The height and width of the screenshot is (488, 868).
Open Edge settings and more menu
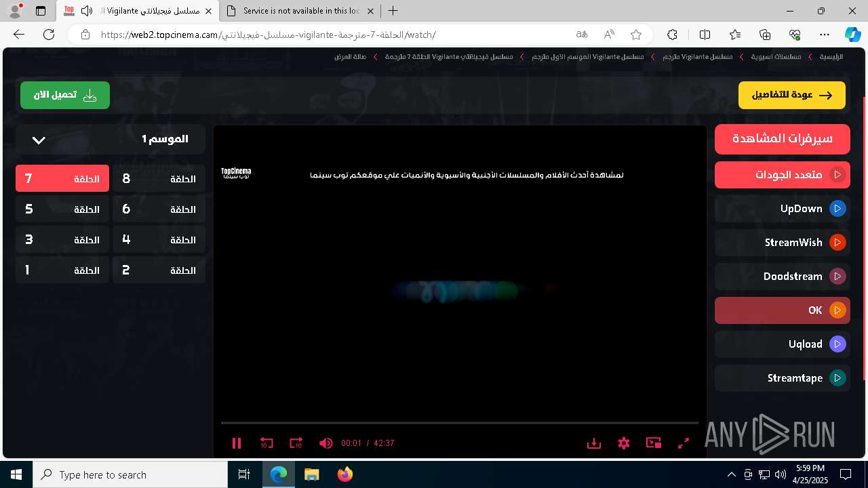(x=825, y=35)
